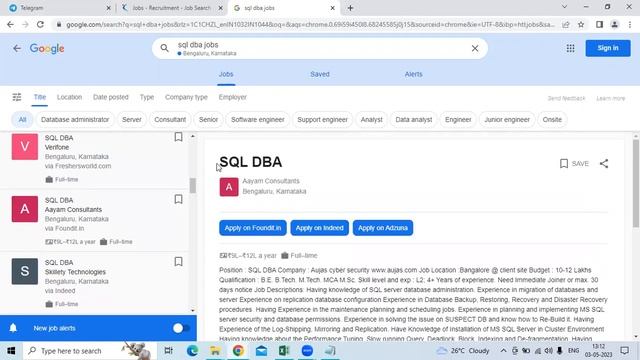Launch Microsoft Edge from the taskbar
Image resolution: width=640 pixels, height=360 pixels.
pyautogui.click(x=192, y=351)
